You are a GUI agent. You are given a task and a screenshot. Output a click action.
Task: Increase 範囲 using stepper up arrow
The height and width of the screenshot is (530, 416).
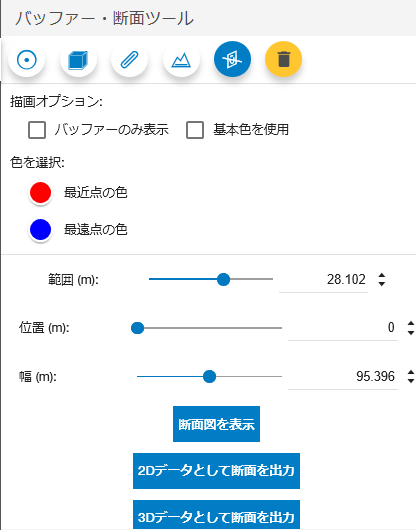point(382,275)
